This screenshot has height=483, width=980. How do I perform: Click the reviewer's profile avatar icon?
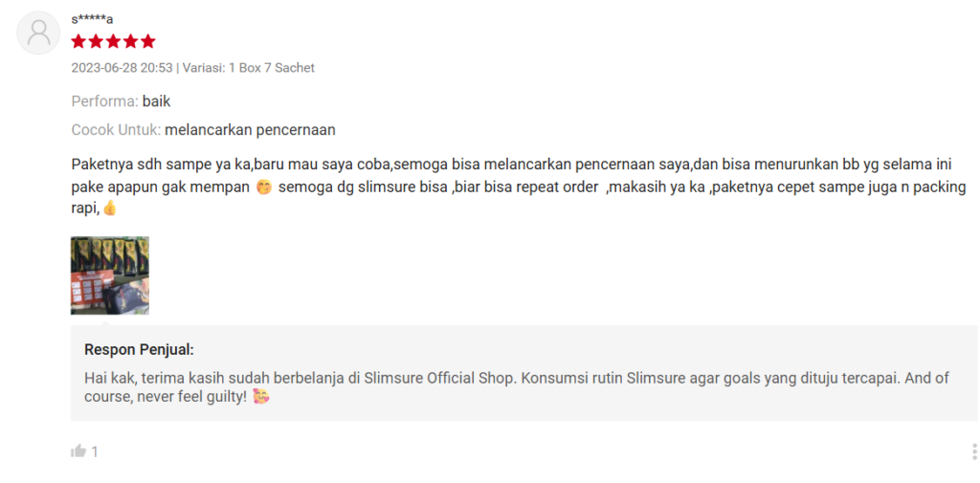(39, 33)
